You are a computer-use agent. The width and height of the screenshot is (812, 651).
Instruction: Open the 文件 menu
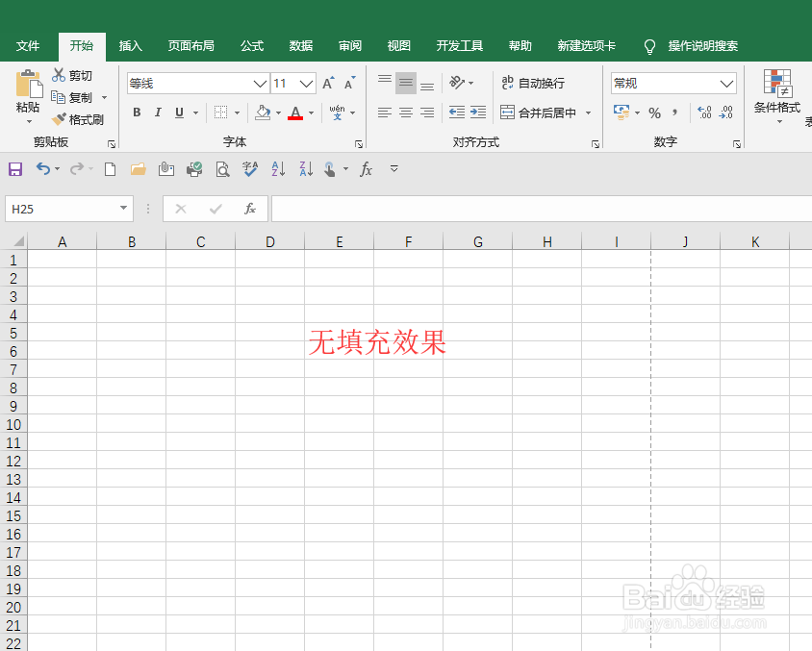coord(29,45)
